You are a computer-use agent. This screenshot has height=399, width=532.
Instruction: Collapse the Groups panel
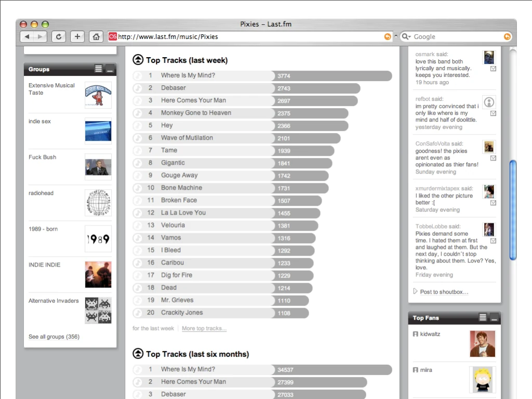click(110, 69)
